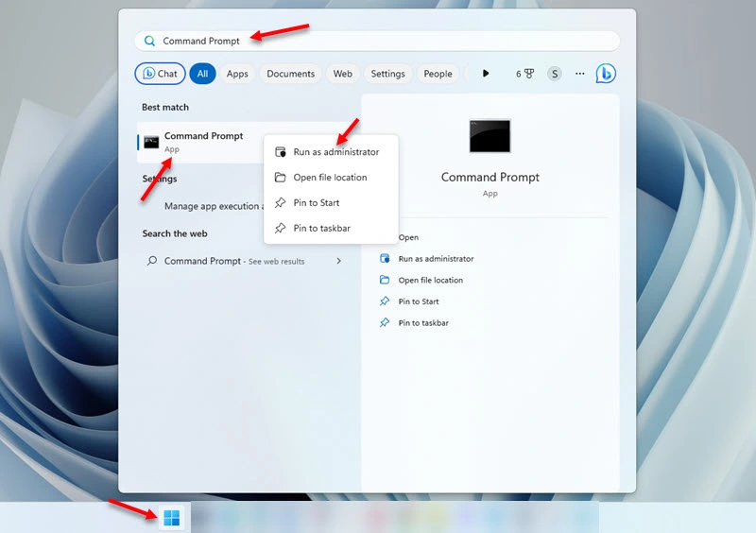
Task: Click web search magnifier icon beside Command Prompt
Action: click(x=152, y=261)
